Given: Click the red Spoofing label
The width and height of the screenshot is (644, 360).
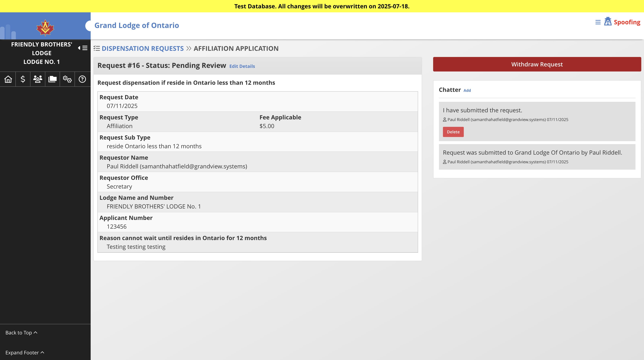Looking at the screenshot, I should pos(627,22).
